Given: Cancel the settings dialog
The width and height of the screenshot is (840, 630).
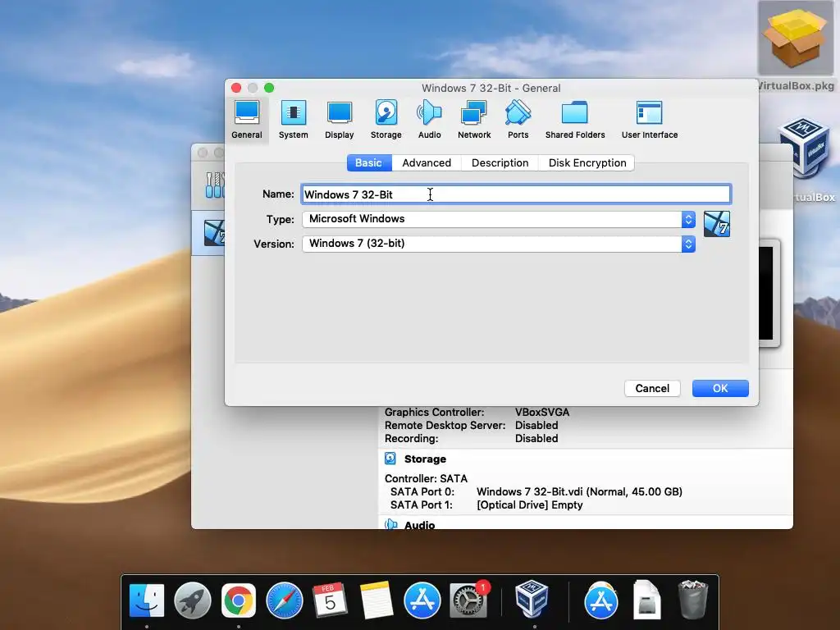Looking at the screenshot, I should click(x=652, y=388).
